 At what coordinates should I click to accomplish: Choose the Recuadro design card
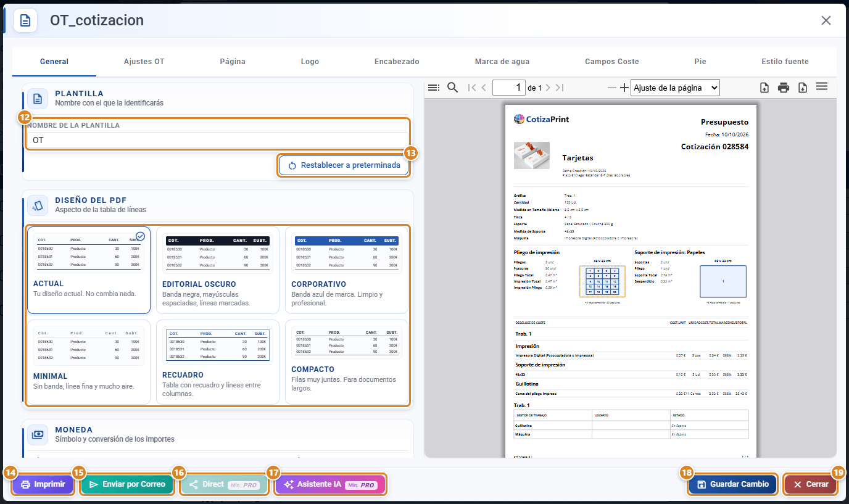pos(218,361)
